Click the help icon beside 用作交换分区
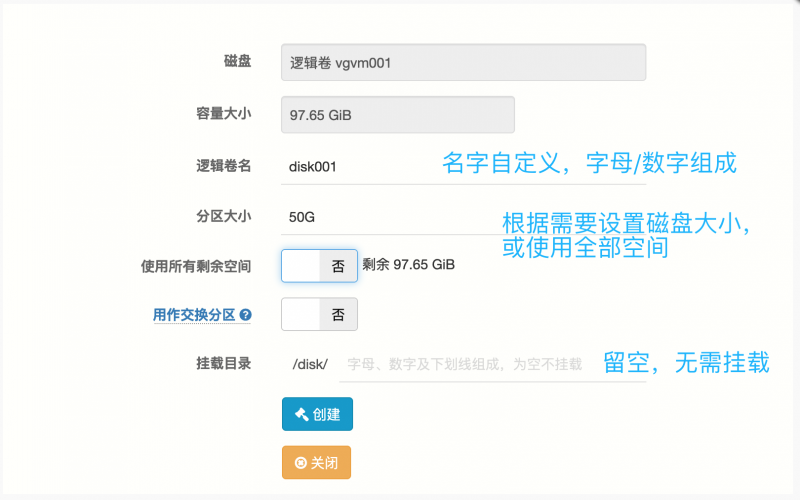The image size is (800, 500). point(245,315)
